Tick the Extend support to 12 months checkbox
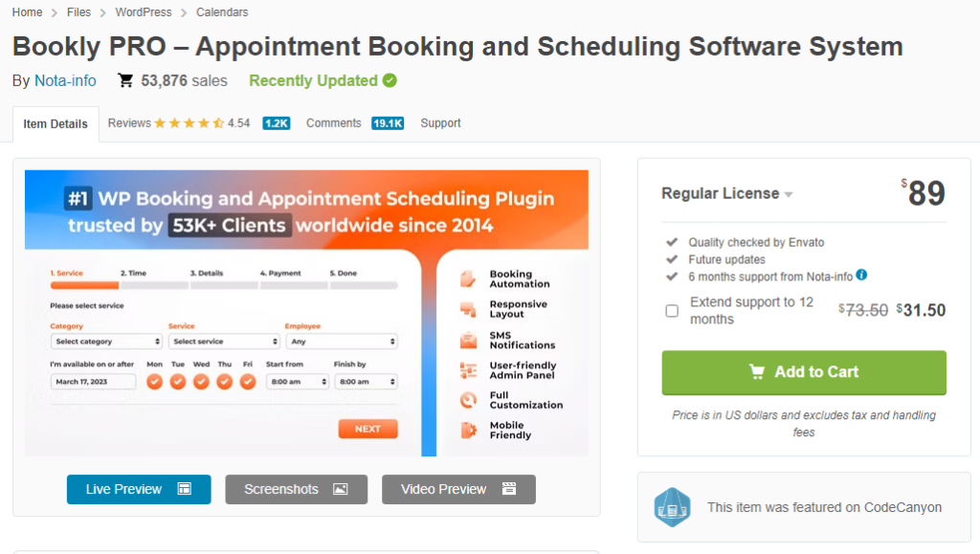Viewport: 980px width, 554px height. [672, 310]
